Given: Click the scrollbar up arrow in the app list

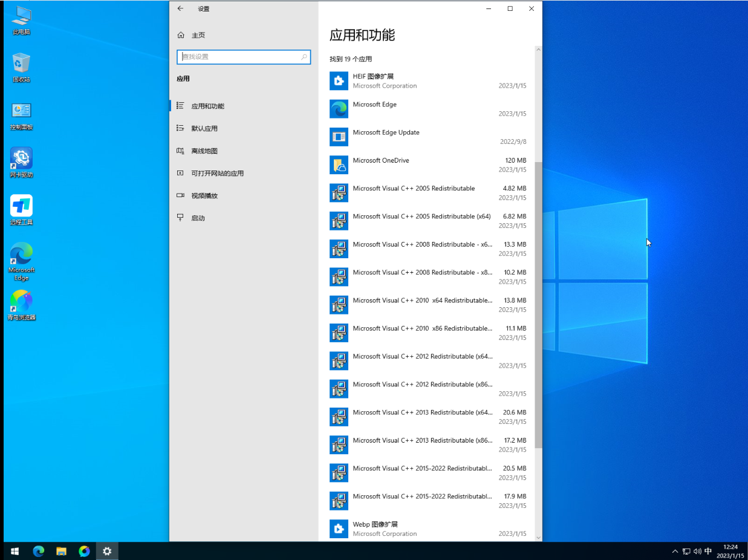Looking at the screenshot, I should click(x=538, y=50).
